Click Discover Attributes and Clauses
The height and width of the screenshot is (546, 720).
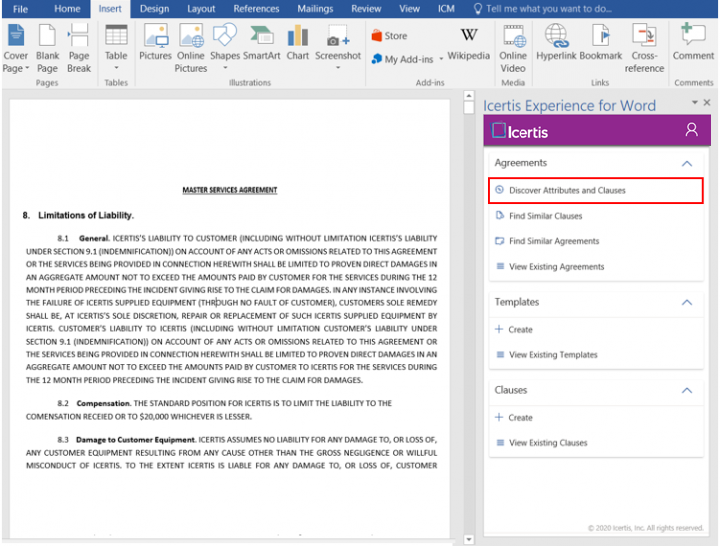pos(567,190)
